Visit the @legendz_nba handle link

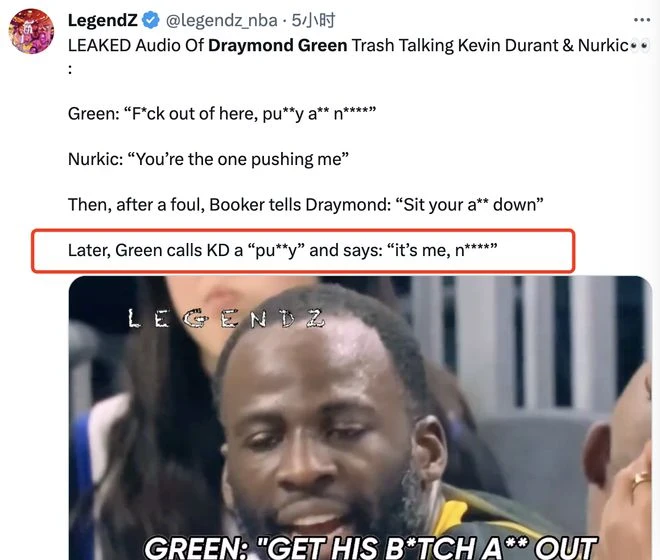point(221,20)
